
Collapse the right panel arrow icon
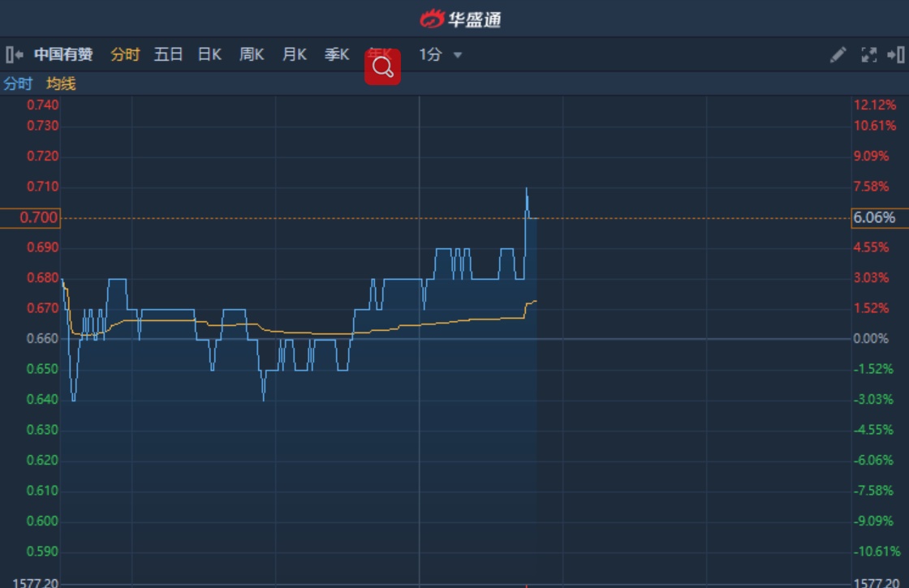896,54
